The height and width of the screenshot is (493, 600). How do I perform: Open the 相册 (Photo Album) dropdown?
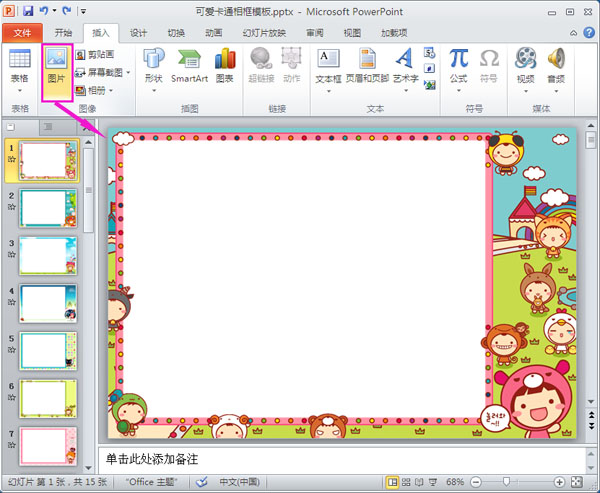(x=94, y=90)
